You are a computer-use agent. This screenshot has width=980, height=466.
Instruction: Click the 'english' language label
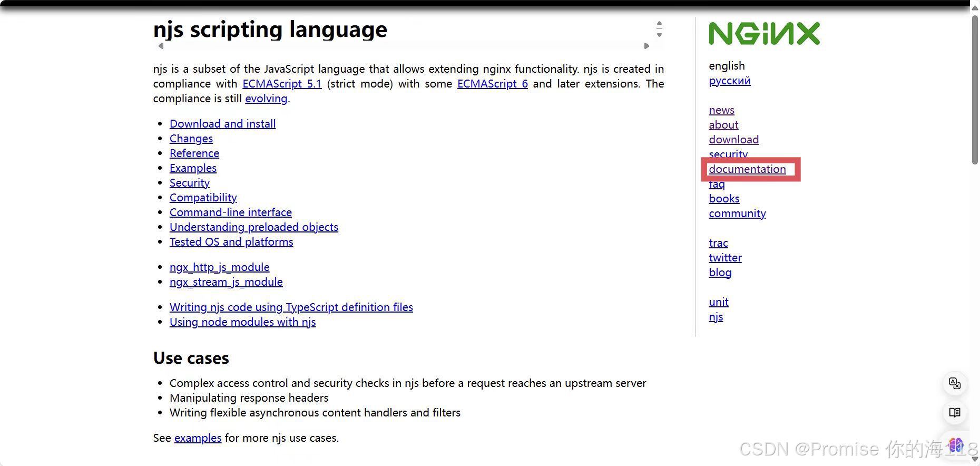727,66
